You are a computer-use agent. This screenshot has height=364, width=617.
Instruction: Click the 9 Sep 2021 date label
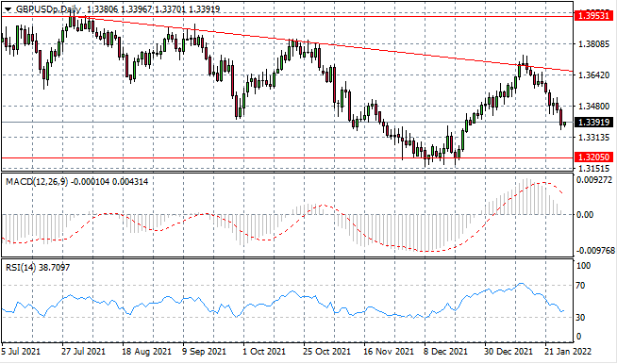click(203, 351)
